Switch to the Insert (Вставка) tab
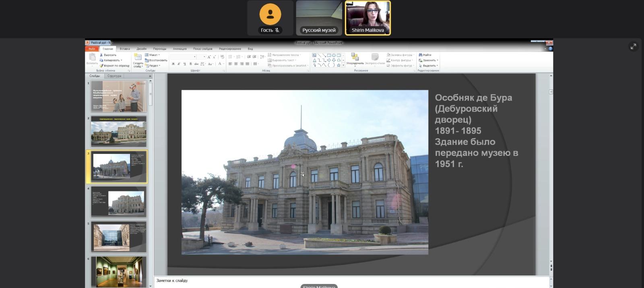Viewport: 644px width, 288px height. click(x=125, y=49)
